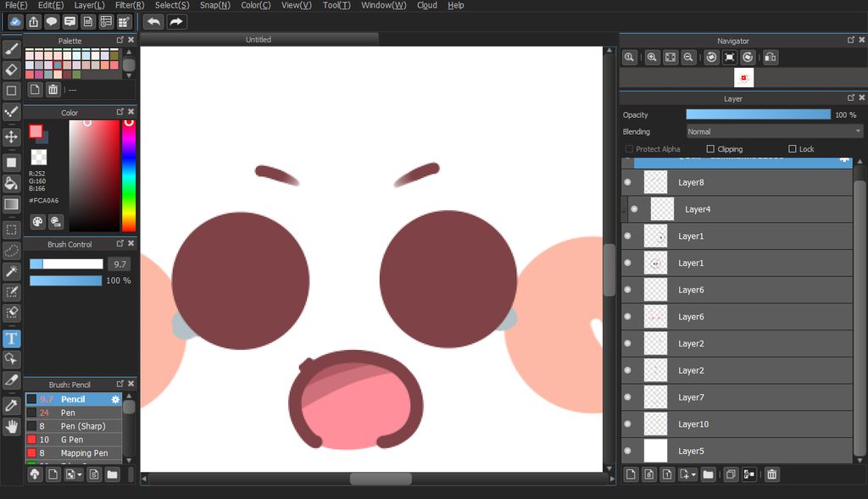Select the Eraser tool

click(x=12, y=69)
